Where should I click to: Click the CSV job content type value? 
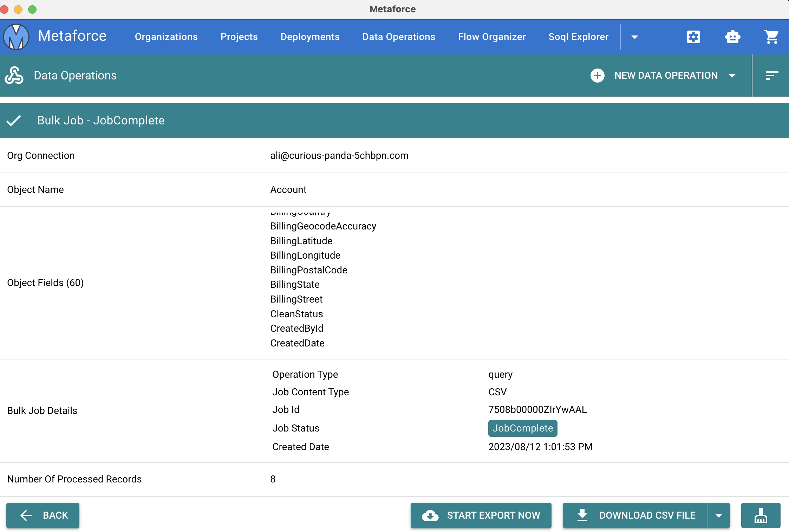pyautogui.click(x=497, y=392)
